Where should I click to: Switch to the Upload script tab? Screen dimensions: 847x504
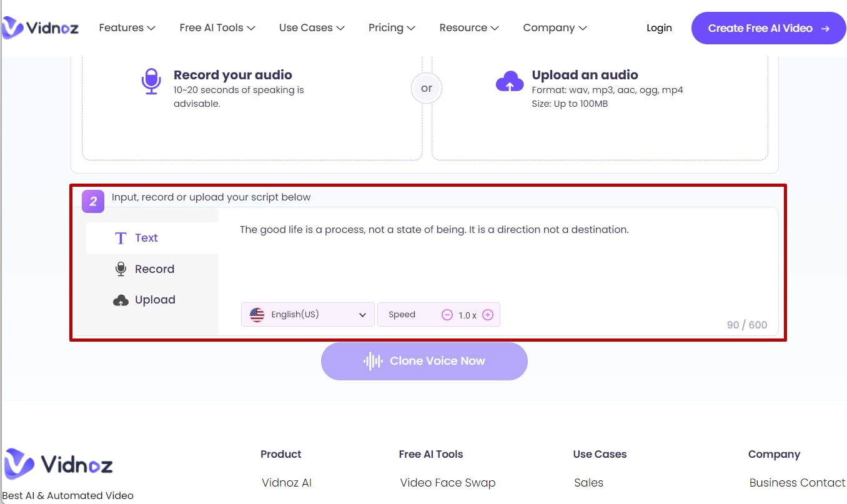click(154, 300)
